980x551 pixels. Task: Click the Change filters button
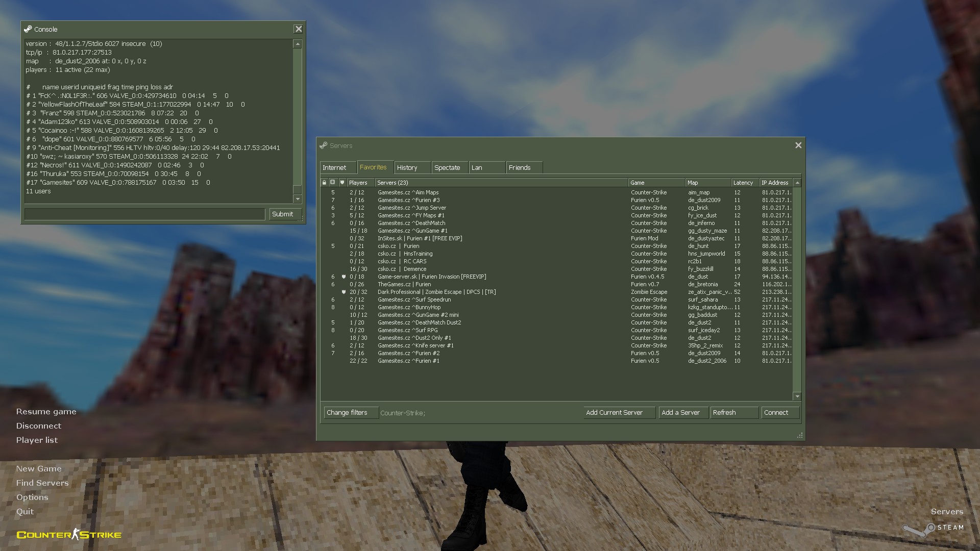[x=351, y=412]
